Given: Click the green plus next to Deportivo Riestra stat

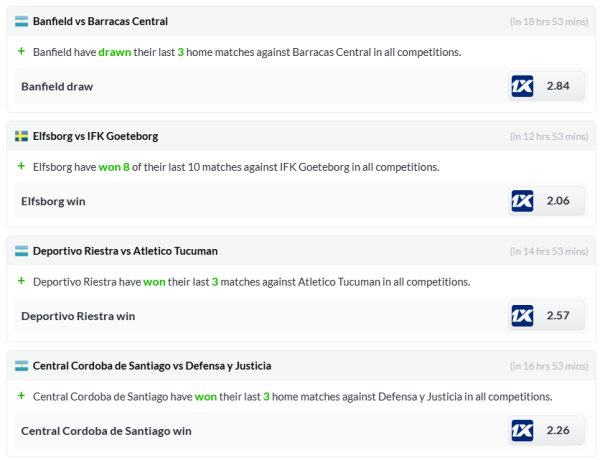Looking at the screenshot, I should pyautogui.click(x=21, y=281).
